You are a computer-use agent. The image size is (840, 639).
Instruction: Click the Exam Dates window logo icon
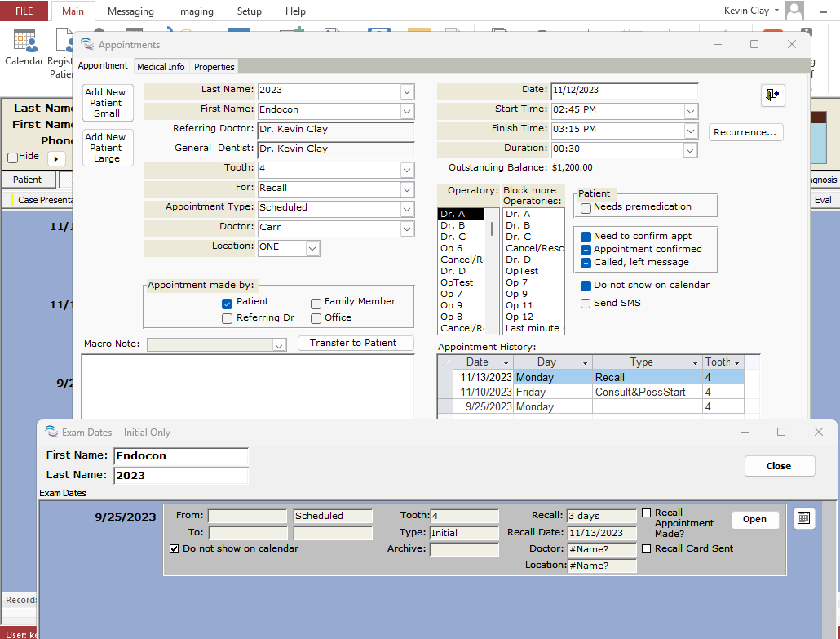(x=51, y=433)
